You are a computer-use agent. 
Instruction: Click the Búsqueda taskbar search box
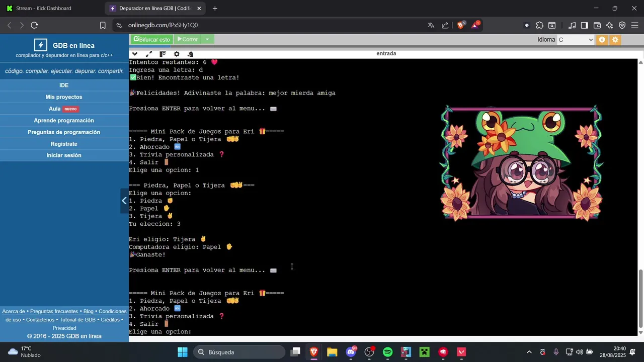pos(239,352)
